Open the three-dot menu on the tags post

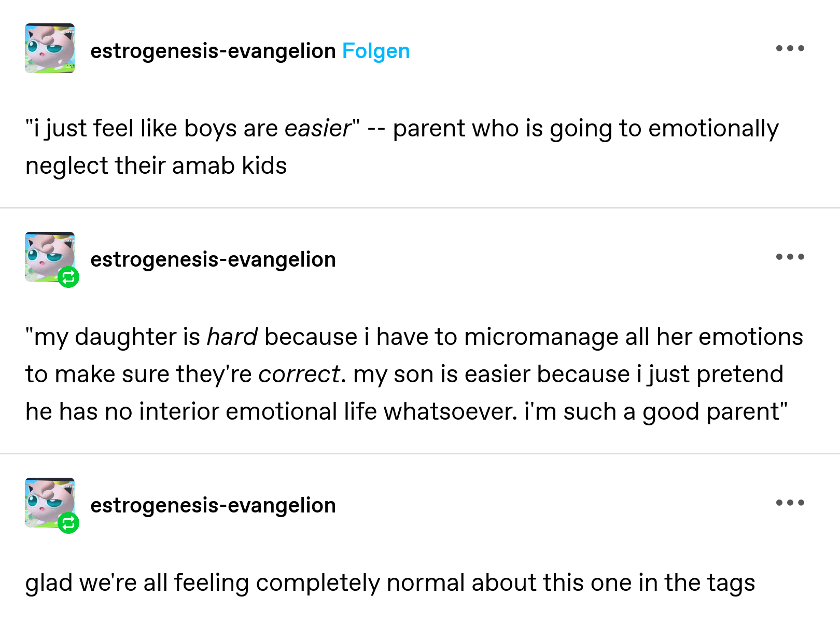tap(790, 503)
